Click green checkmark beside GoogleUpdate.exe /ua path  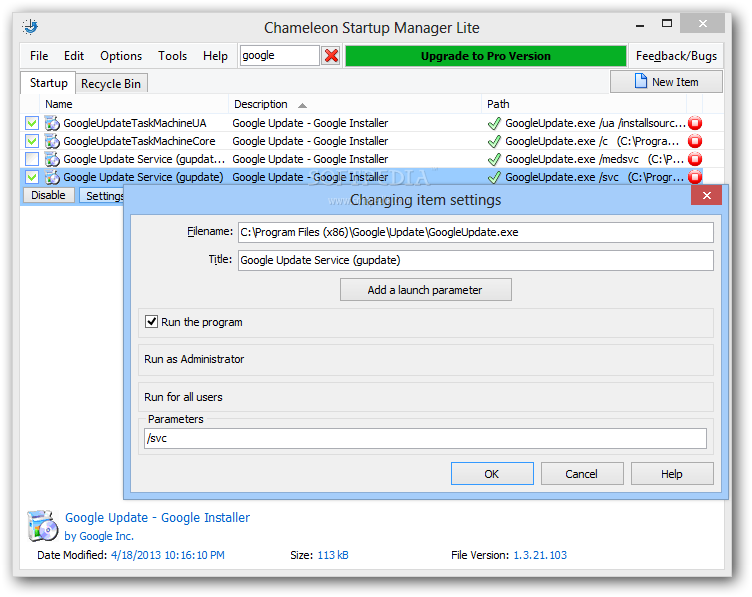[x=494, y=124]
